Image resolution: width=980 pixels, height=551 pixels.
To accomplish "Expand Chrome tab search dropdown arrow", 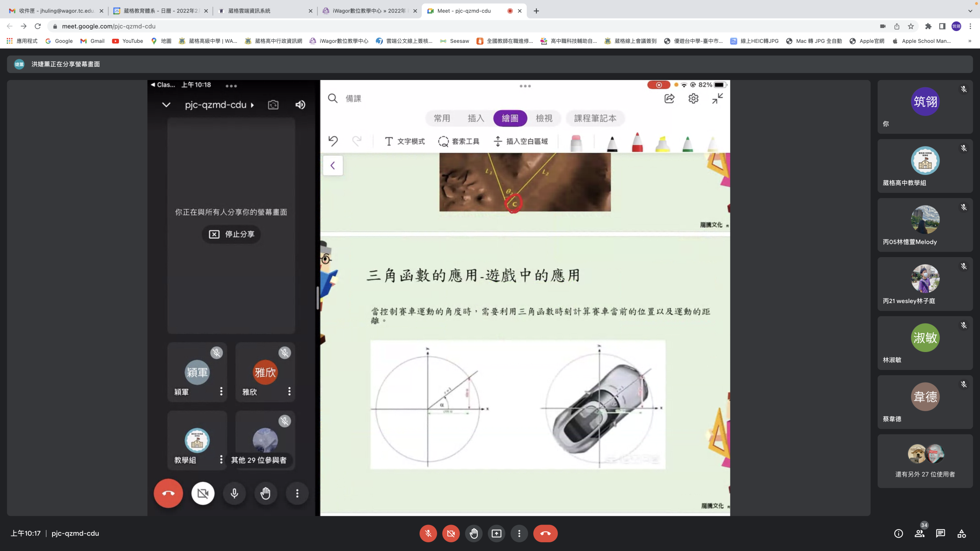I will [970, 11].
